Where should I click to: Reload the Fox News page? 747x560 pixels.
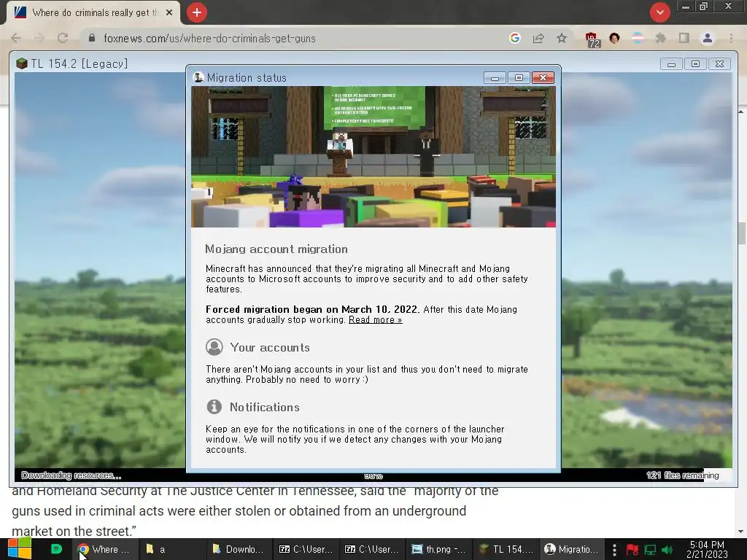pos(63,38)
